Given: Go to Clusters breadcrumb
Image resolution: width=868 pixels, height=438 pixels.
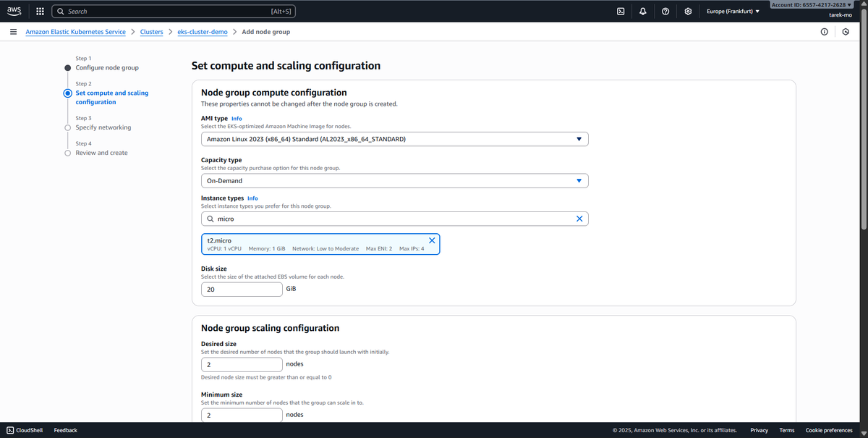Looking at the screenshot, I should pos(151,32).
